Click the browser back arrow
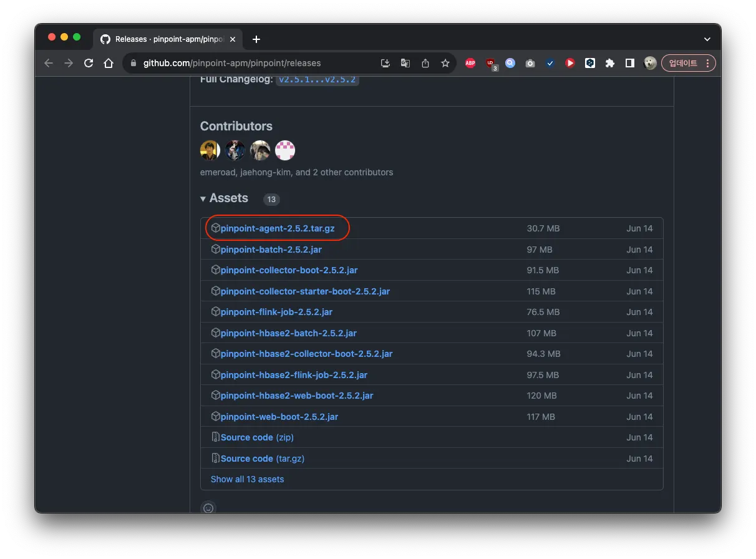Viewport: 756px width, 559px height. (49, 63)
